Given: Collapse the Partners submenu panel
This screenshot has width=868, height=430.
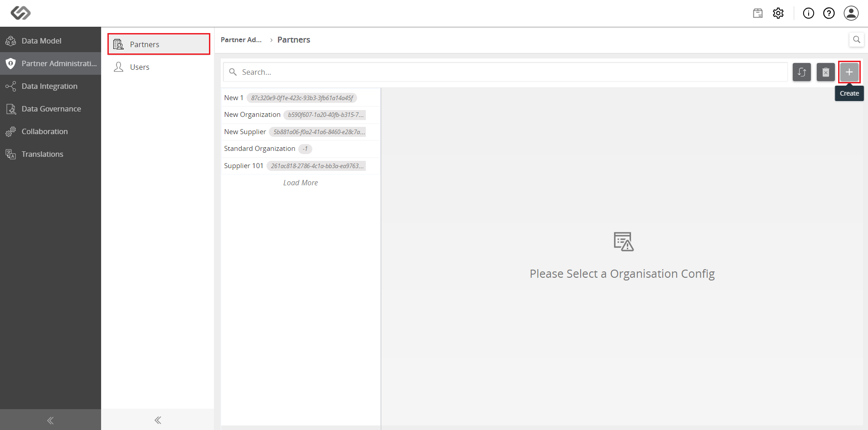Looking at the screenshot, I should pyautogui.click(x=158, y=420).
